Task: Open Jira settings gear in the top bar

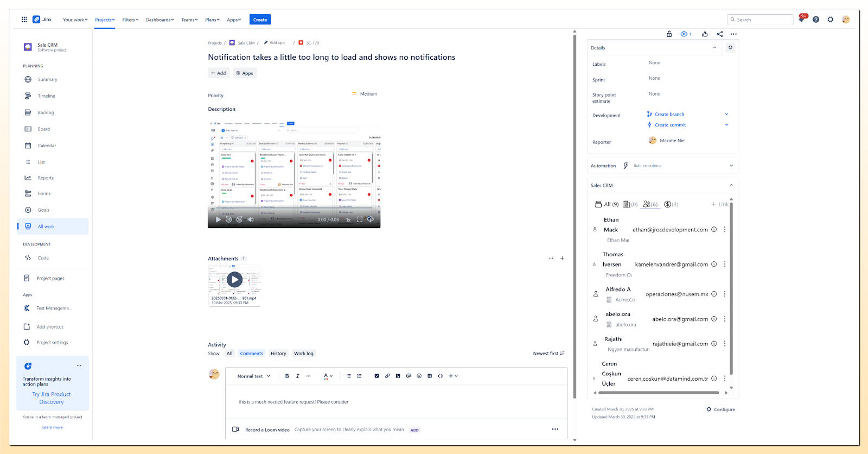Action: pos(831,20)
